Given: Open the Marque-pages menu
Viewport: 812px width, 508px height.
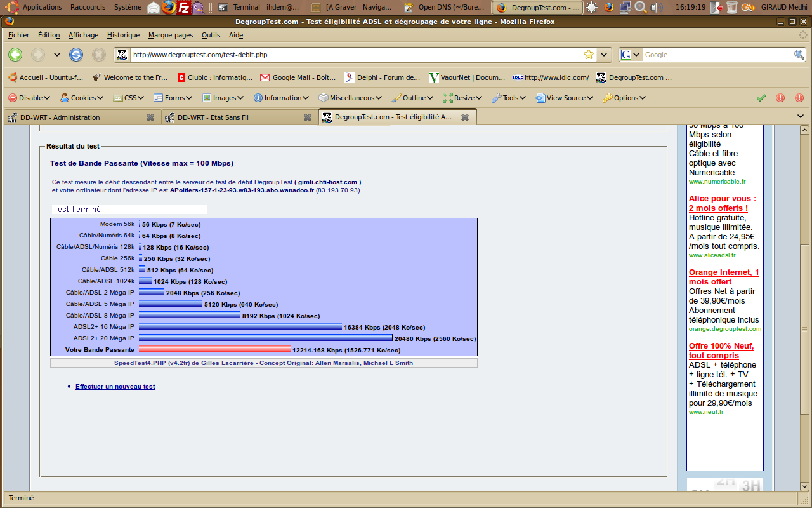Looking at the screenshot, I should [x=171, y=36].
